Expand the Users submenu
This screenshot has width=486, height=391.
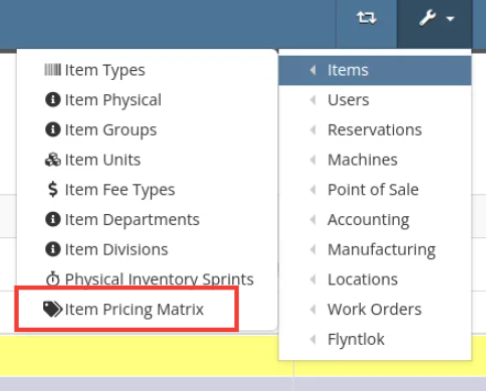coord(375,100)
